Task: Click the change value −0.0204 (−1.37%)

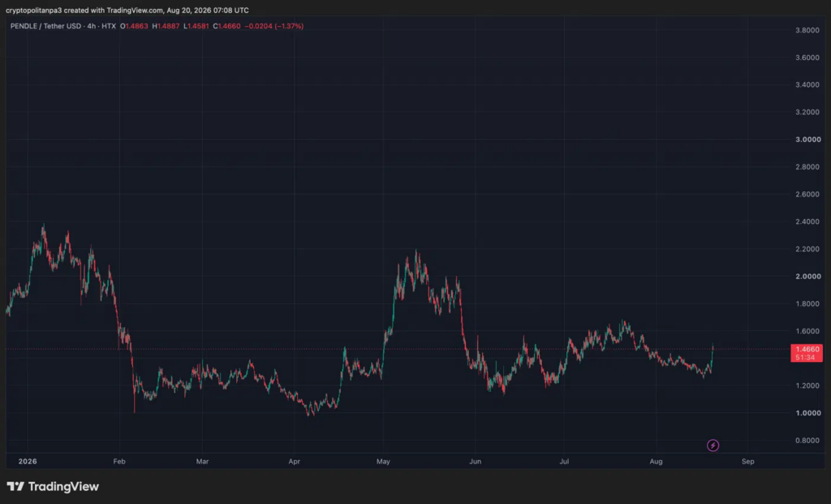Action: point(274,26)
